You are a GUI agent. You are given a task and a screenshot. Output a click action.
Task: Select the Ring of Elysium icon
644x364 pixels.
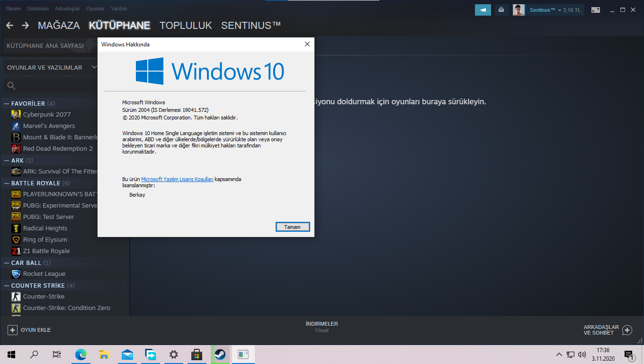[16, 240]
